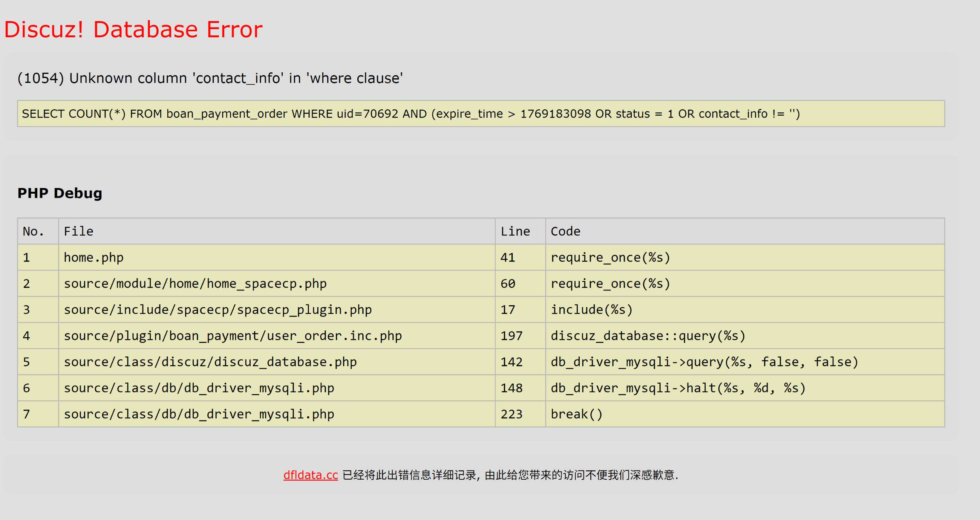This screenshot has height=520, width=980.
Task: Click the File column header
Action: click(x=78, y=231)
